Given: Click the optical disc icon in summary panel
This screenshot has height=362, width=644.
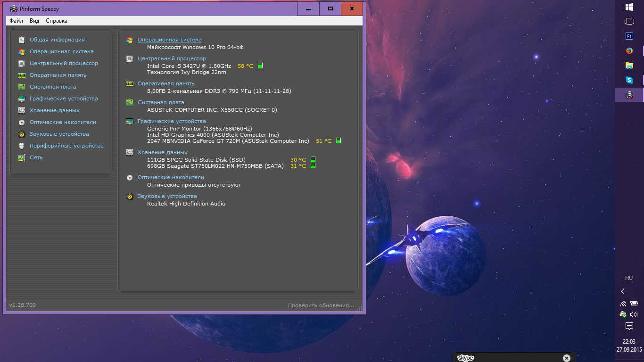Looking at the screenshot, I should click(x=130, y=177).
